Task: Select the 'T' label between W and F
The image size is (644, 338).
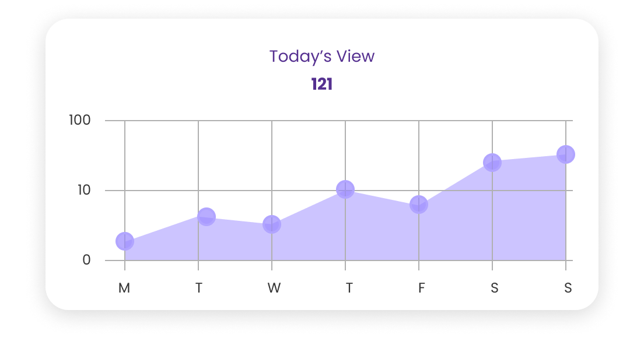Action: 349,288
